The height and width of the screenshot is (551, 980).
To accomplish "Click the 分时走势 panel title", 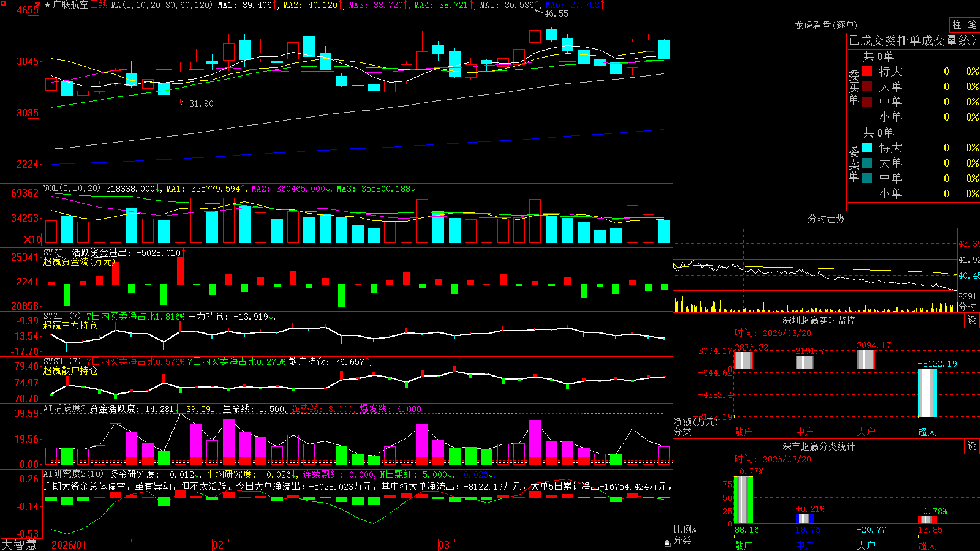I will point(826,219).
